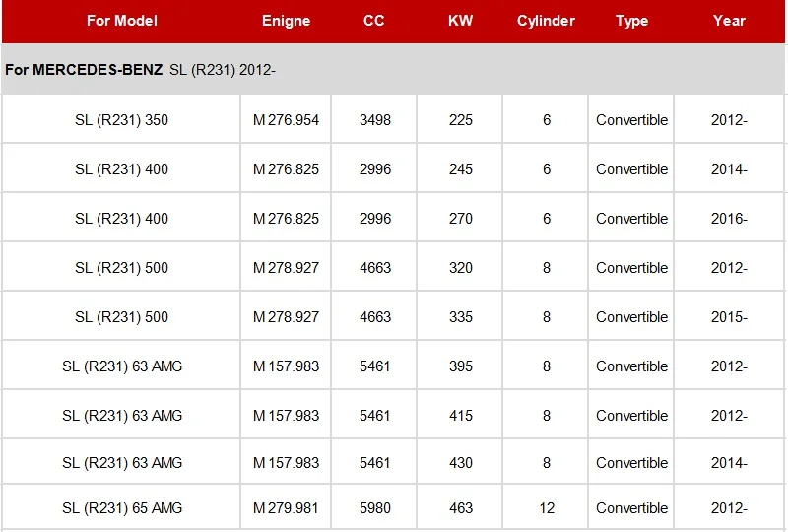Viewport: 788px width, 532px height.
Task: Select KW value '430'
Action: pyautogui.click(x=460, y=463)
